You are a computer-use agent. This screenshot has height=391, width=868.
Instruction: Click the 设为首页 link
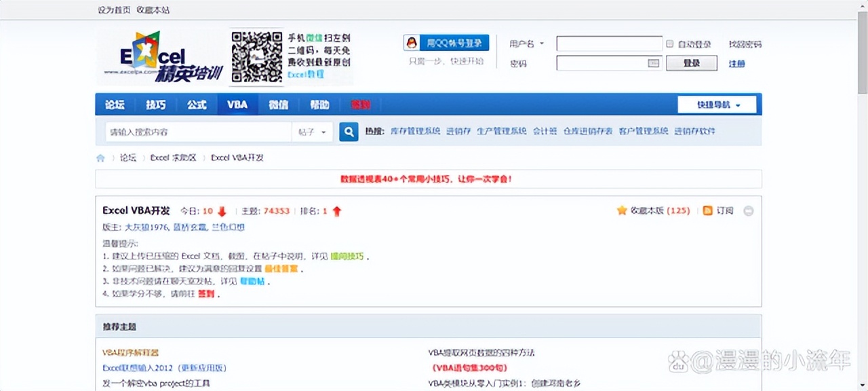tap(114, 10)
